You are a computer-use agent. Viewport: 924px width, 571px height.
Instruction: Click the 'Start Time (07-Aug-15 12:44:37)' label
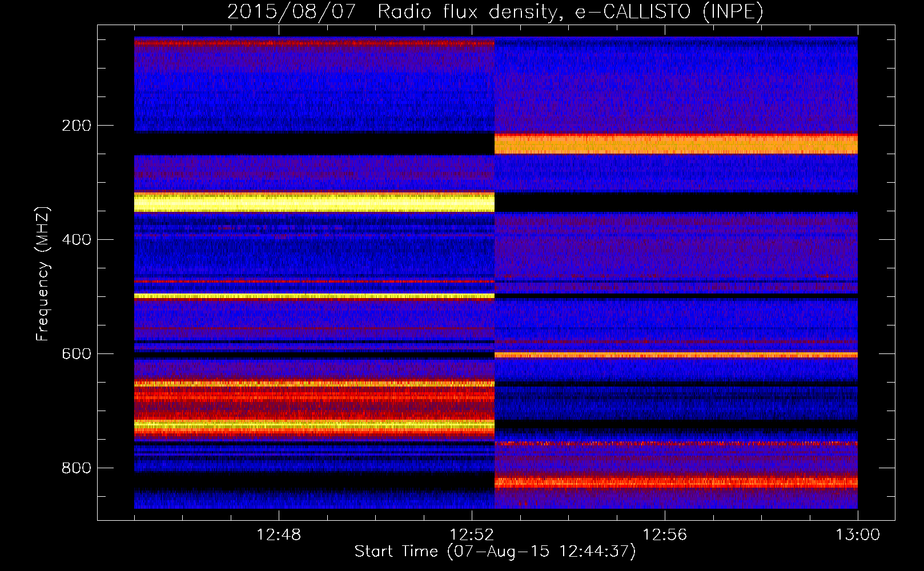point(495,552)
